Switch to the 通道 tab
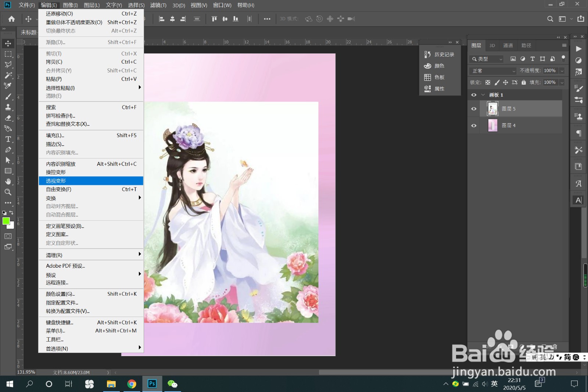 pyautogui.click(x=508, y=46)
